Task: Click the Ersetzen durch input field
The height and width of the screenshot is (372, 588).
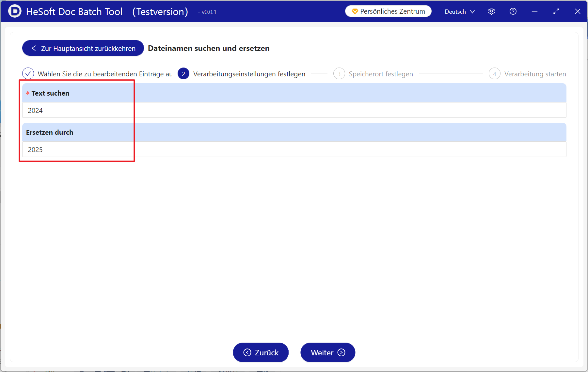Action: tap(294, 149)
